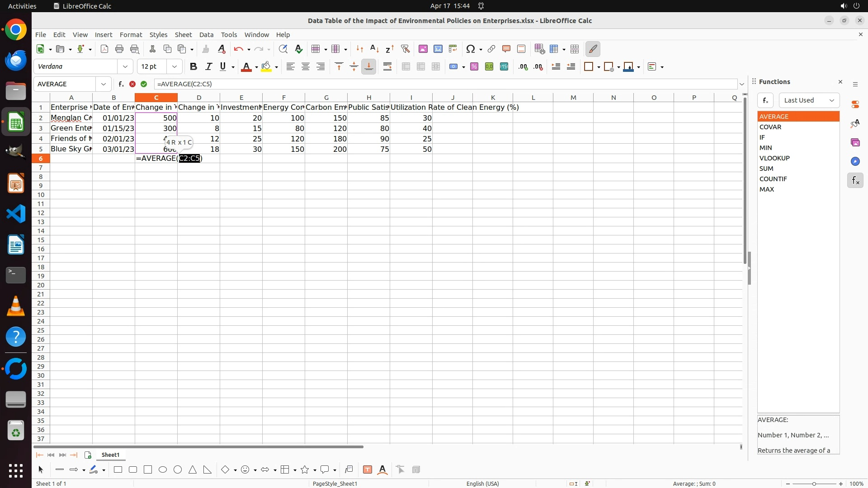Viewport: 868px width, 488px height.
Task: Expand the Verdana font name dropdown
Action: coord(125,66)
